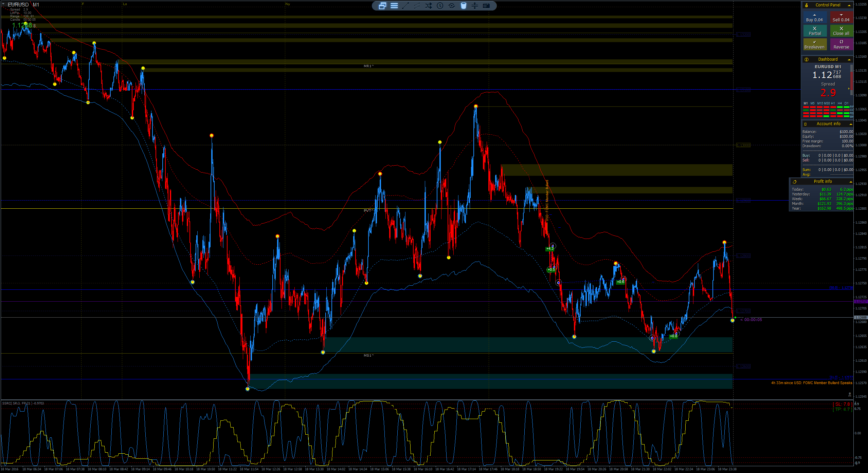Image resolution: width=868 pixels, height=473 pixels.
Task: Click the overlapping windows icon in top toolbar
Action: tap(382, 6)
